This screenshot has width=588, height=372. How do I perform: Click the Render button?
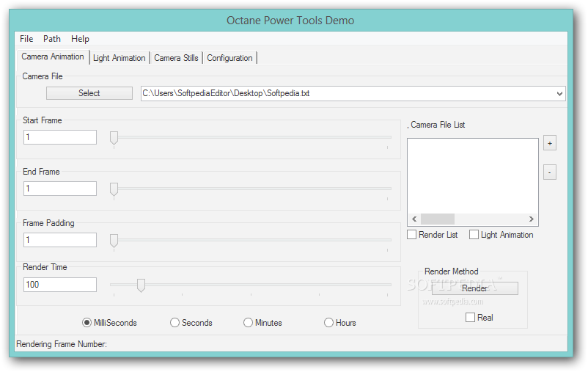(x=475, y=288)
